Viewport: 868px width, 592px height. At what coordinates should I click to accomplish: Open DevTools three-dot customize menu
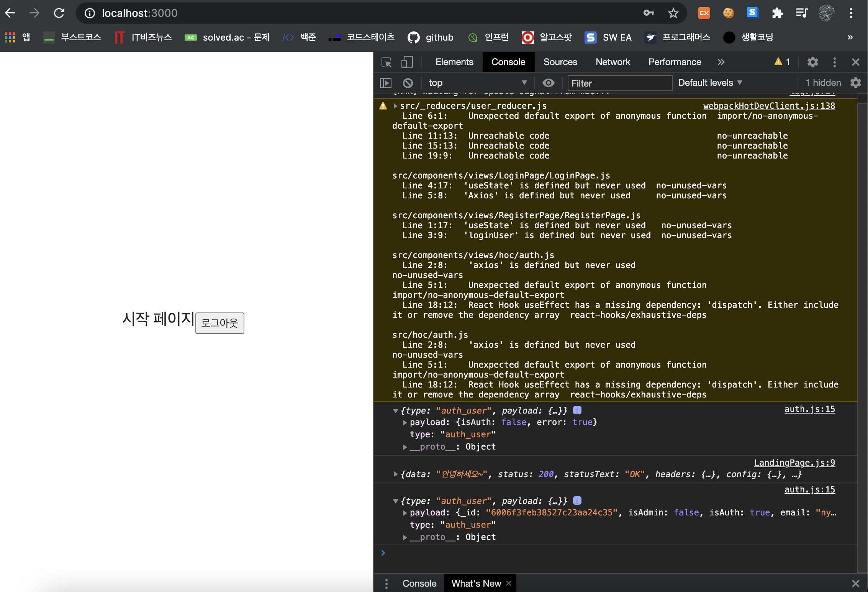[835, 62]
